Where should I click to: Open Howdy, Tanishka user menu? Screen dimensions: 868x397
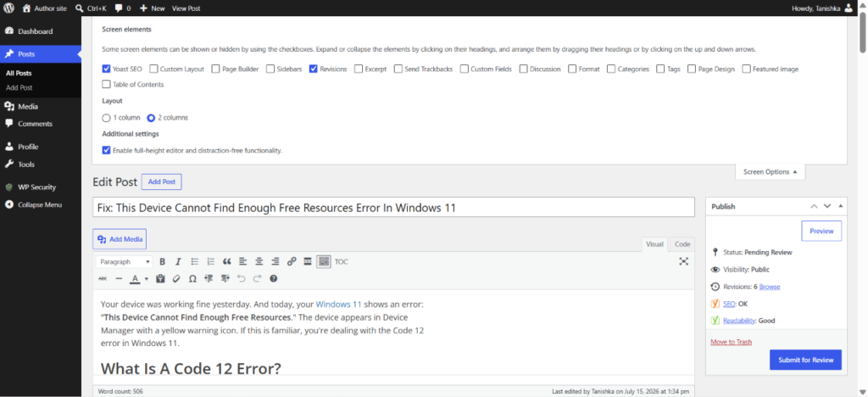coord(822,8)
